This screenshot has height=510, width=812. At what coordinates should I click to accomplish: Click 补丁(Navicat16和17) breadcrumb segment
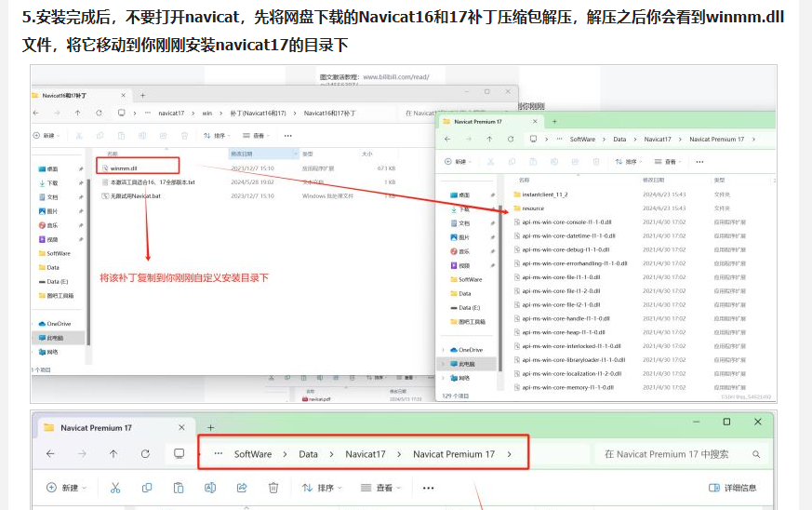(258, 113)
